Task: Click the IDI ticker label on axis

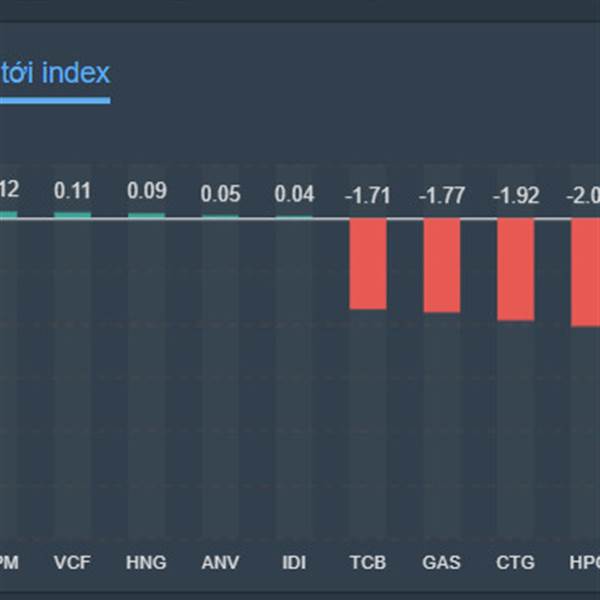Action: pyautogui.click(x=294, y=561)
